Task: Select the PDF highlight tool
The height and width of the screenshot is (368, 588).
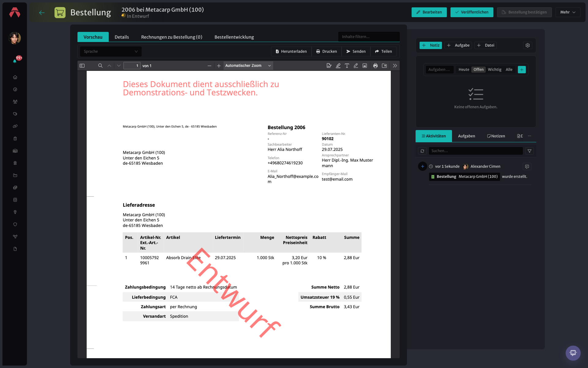Action: click(x=338, y=66)
